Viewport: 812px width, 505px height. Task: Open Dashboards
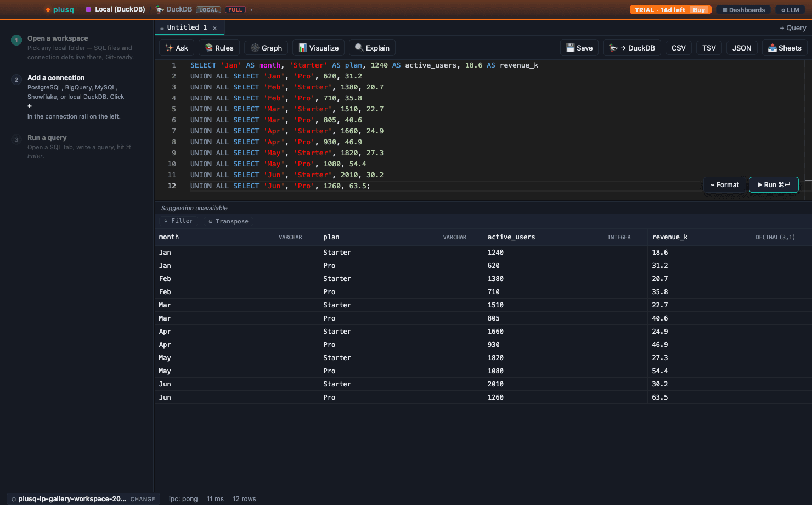pyautogui.click(x=743, y=10)
